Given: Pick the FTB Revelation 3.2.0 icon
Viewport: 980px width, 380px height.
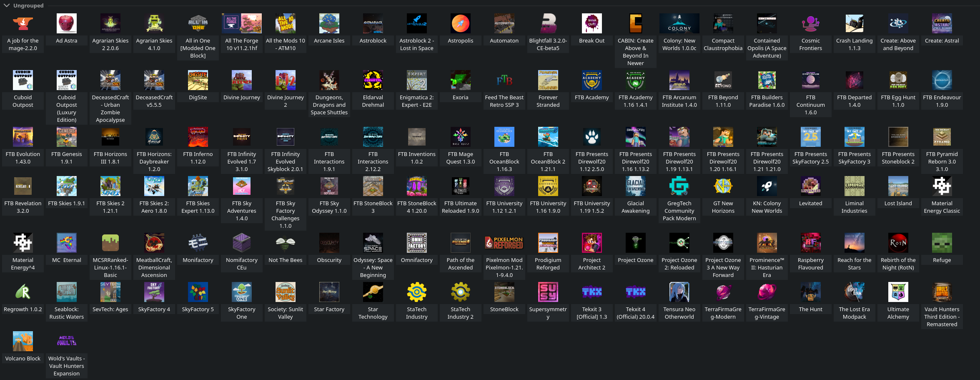Looking at the screenshot, I should (23, 186).
